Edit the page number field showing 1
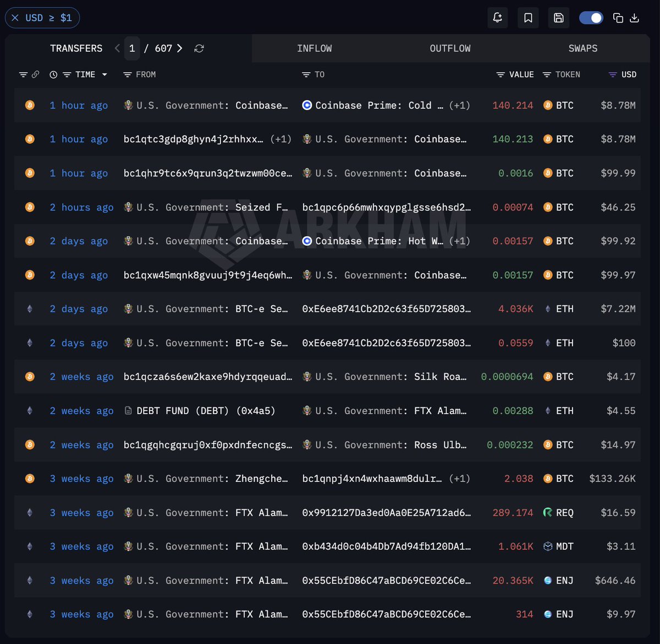 click(x=132, y=48)
